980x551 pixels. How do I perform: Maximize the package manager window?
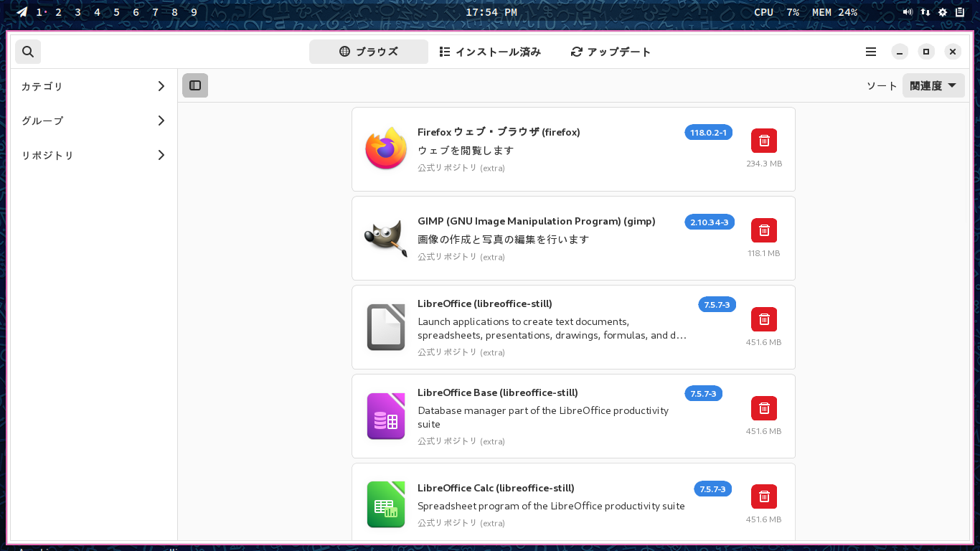(x=926, y=52)
